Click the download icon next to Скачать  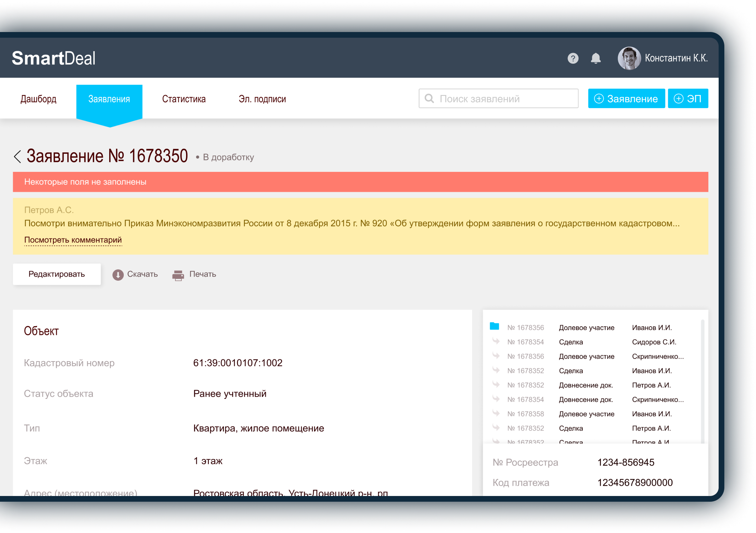(118, 275)
